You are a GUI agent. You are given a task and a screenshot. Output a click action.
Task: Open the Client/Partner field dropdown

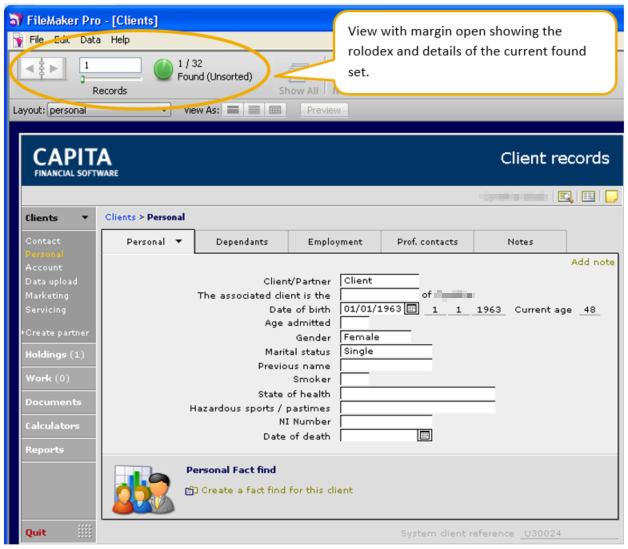click(380, 281)
